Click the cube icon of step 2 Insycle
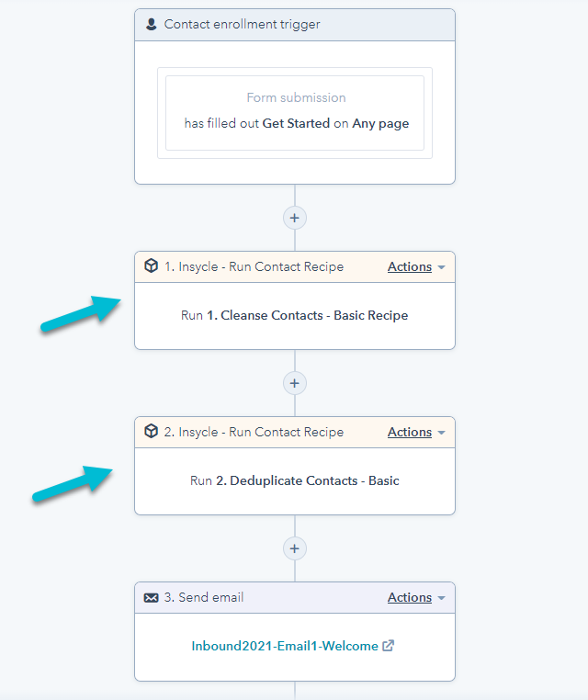 coord(152,431)
